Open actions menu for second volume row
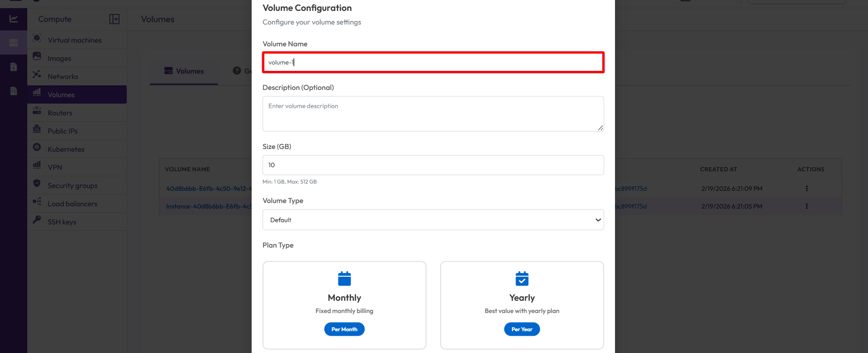Viewport: 868px width, 353px height. 807,206
